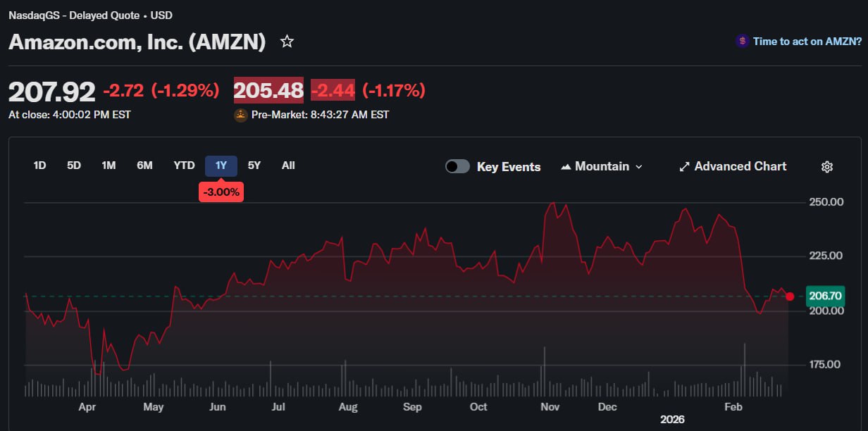
Task: Expand the Mountain chart type dropdown
Action: [639, 167]
